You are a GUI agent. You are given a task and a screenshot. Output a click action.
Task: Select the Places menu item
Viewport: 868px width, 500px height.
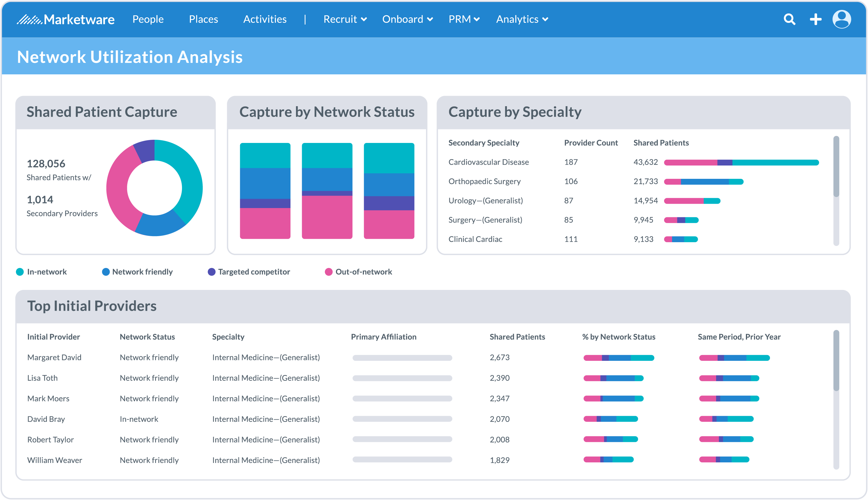[203, 20]
